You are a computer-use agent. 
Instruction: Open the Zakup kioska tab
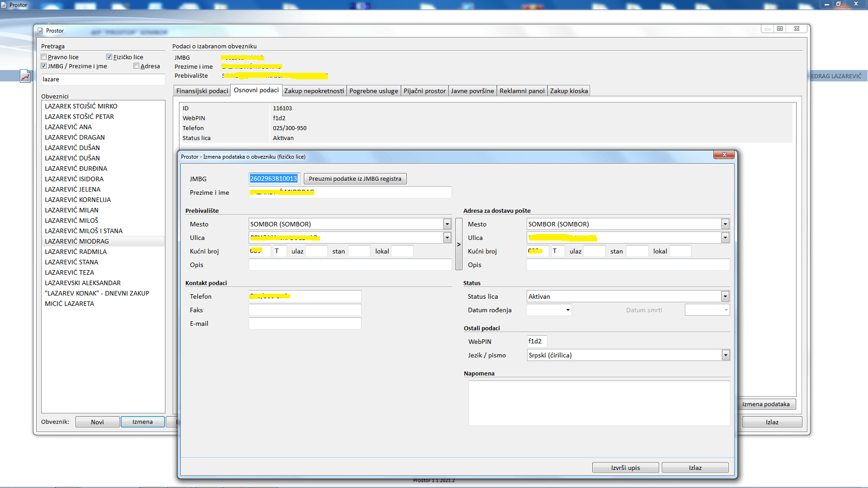[x=569, y=91]
